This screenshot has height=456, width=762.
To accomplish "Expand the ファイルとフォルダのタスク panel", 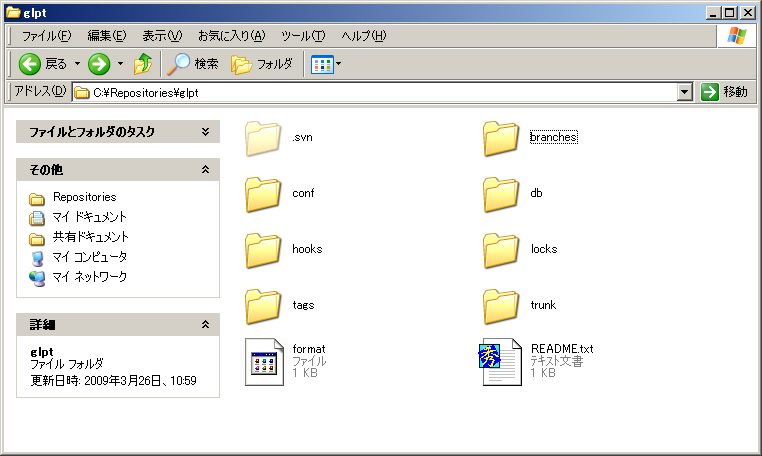I will pos(206,132).
